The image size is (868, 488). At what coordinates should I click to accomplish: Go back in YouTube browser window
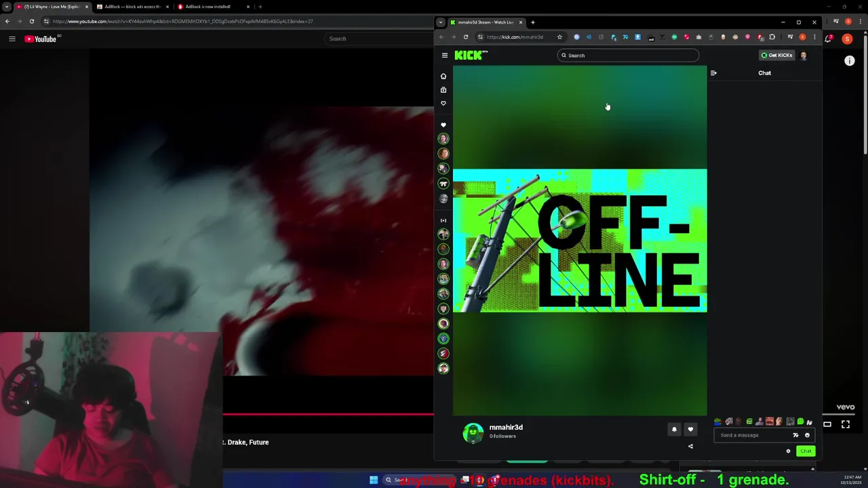click(x=7, y=21)
